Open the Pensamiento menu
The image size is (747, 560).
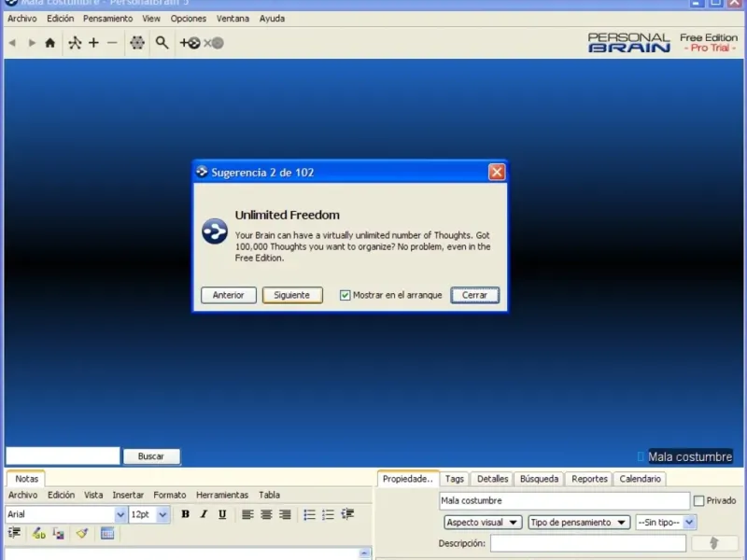107,19
